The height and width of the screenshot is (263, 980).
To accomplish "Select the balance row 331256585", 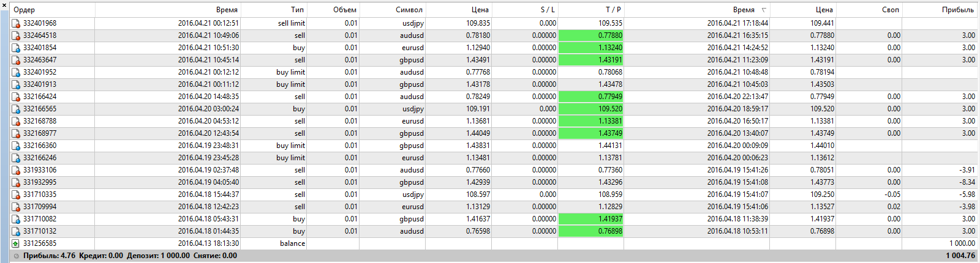I will click(x=494, y=243).
